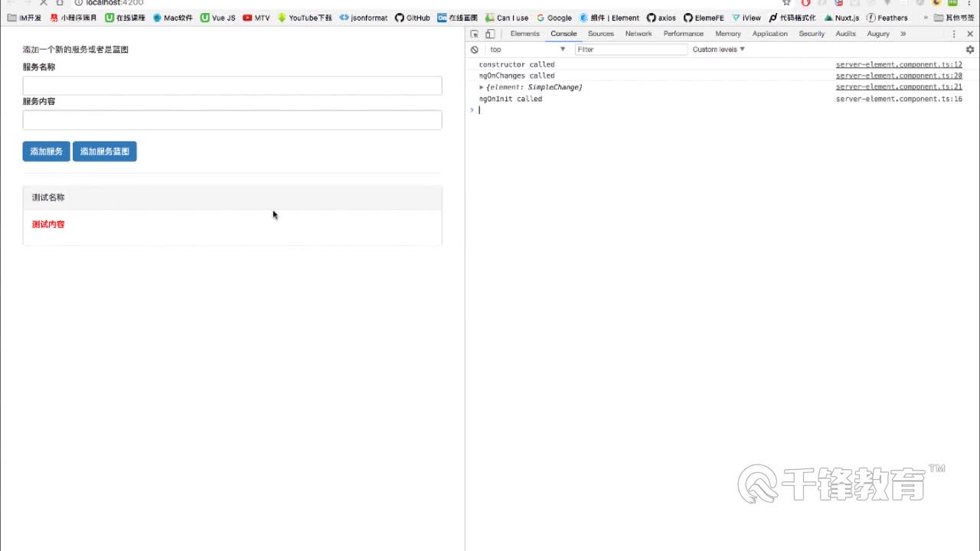
Task: Switch to the Security tab
Action: 812,34
